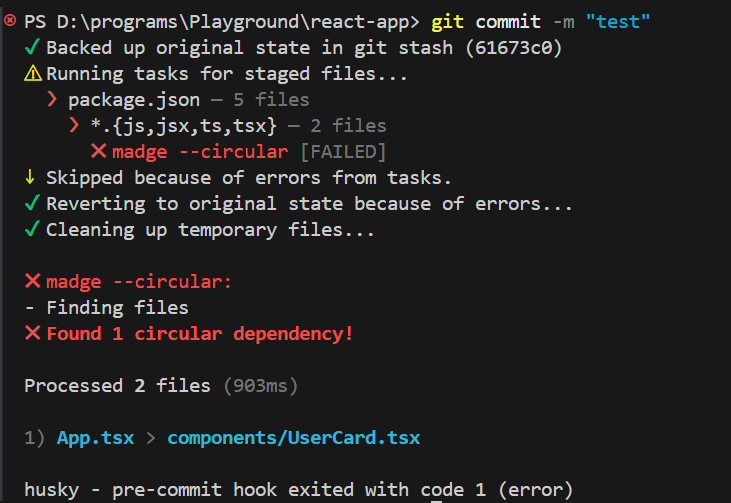Click the red error circle decoration beside prompt

click(10, 21)
